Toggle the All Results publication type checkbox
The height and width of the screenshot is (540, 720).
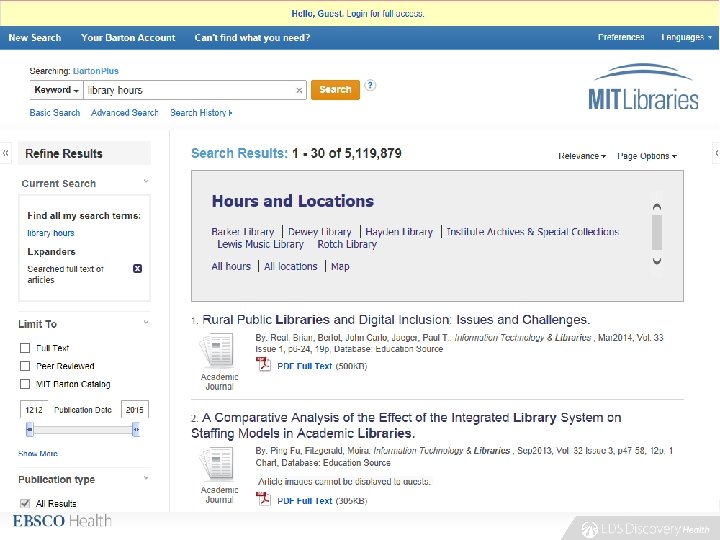tap(25, 503)
